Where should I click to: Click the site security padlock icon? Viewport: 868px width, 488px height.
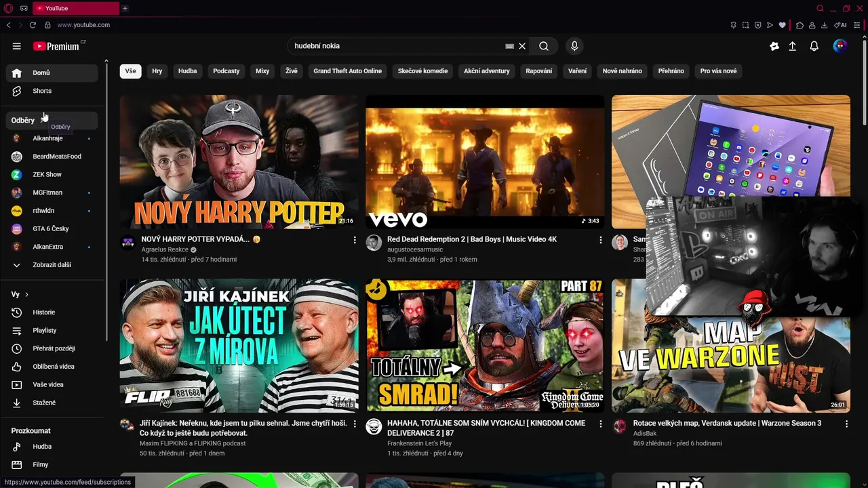[47, 25]
